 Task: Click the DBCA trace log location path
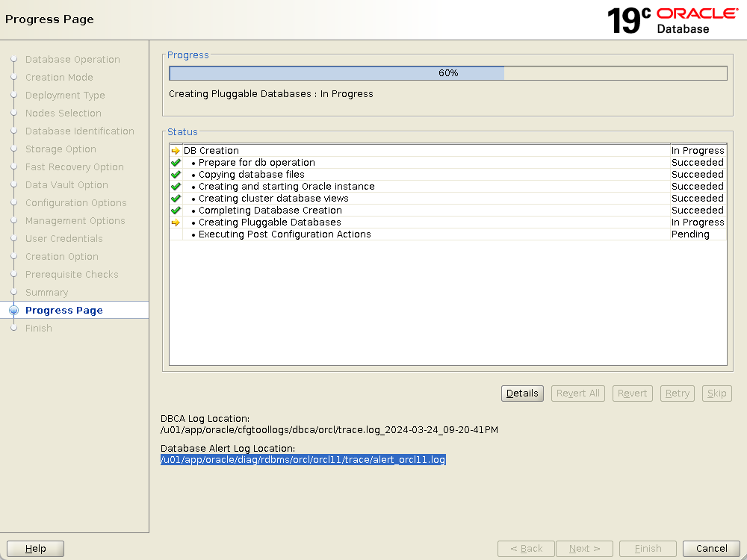pyautogui.click(x=329, y=430)
